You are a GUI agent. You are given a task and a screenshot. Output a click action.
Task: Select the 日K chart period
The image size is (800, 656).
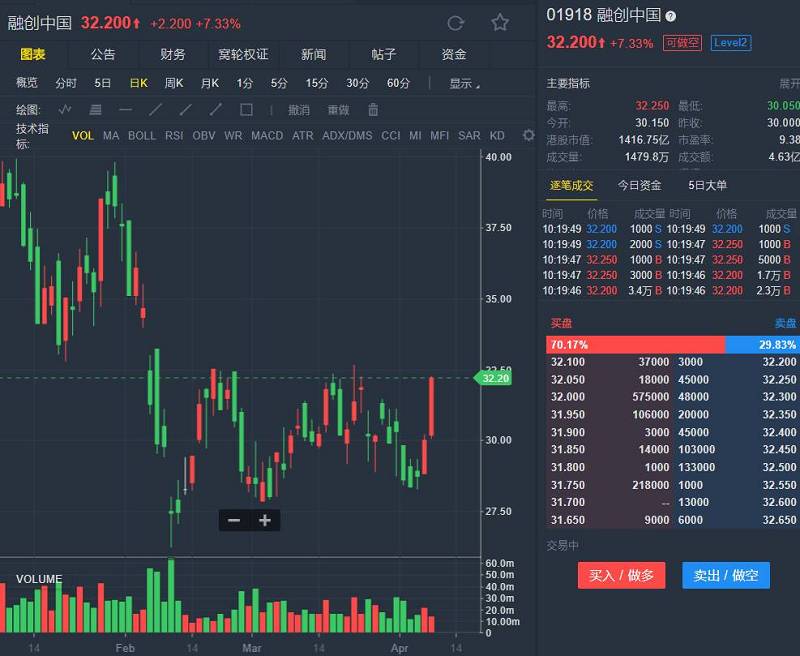coord(139,83)
